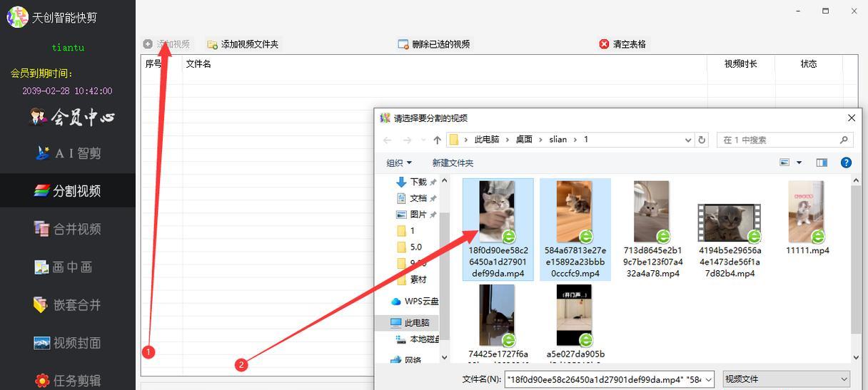Click the change view icon in dialog

click(784, 163)
